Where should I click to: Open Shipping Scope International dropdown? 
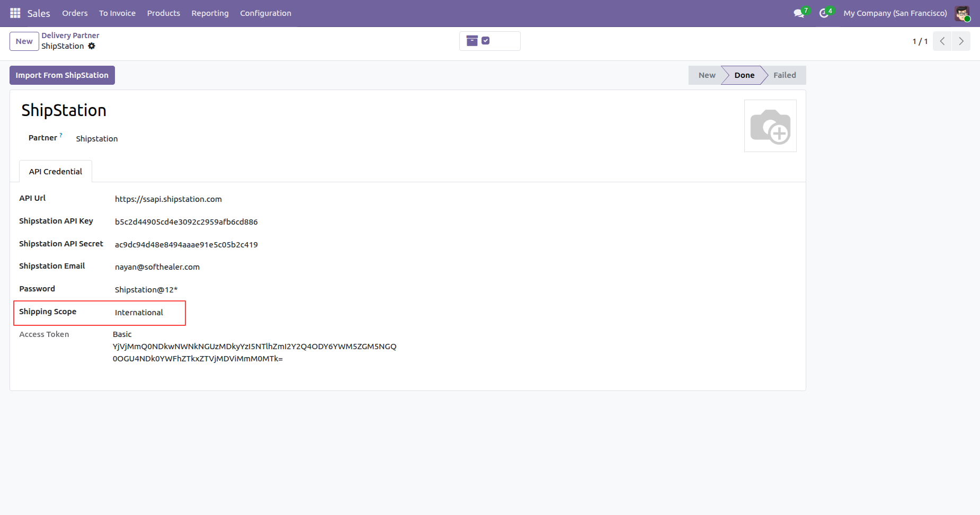pyautogui.click(x=139, y=313)
